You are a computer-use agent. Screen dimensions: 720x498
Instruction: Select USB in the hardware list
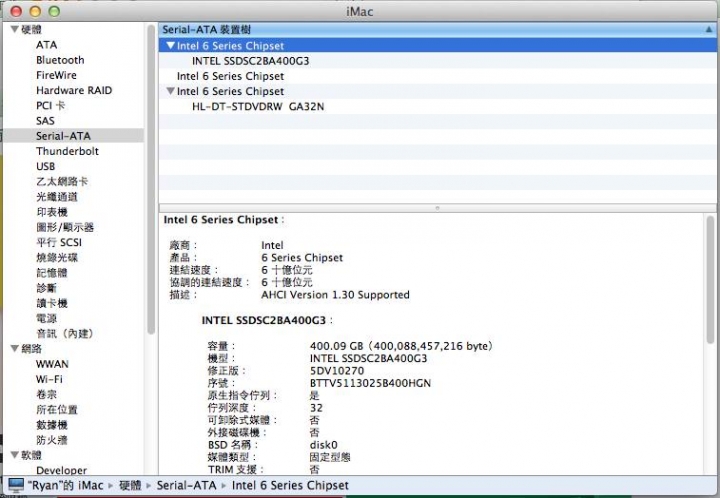(x=45, y=166)
